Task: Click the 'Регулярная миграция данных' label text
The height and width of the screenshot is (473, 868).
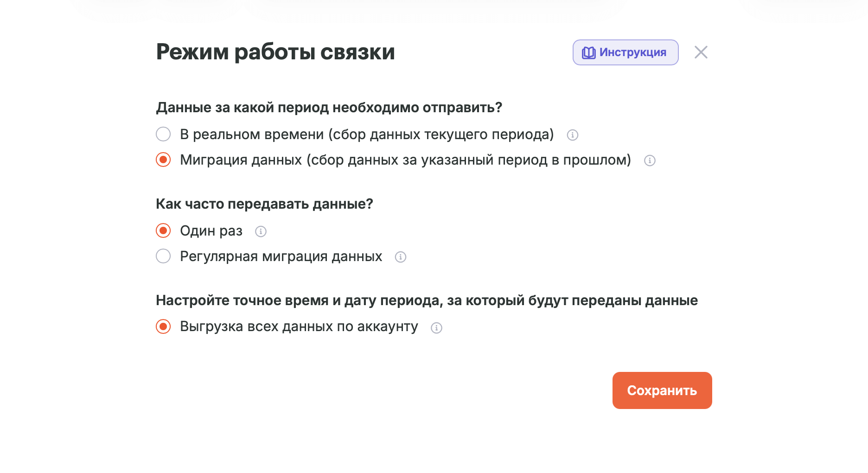Action: coord(281,256)
